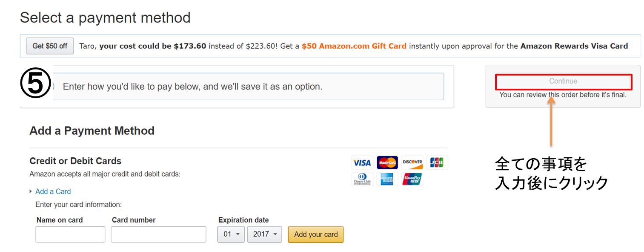Image resolution: width=644 pixels, height=252 pixels.
Task: Focus the Card number field
Action: [x=158, y=235]
